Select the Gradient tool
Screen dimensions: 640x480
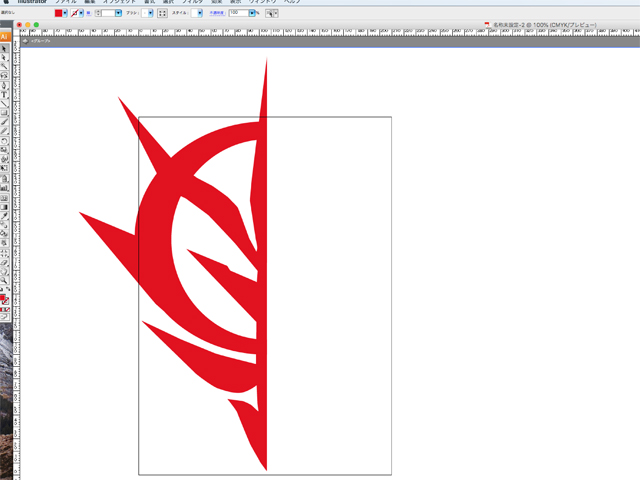[x=4, y=207]
